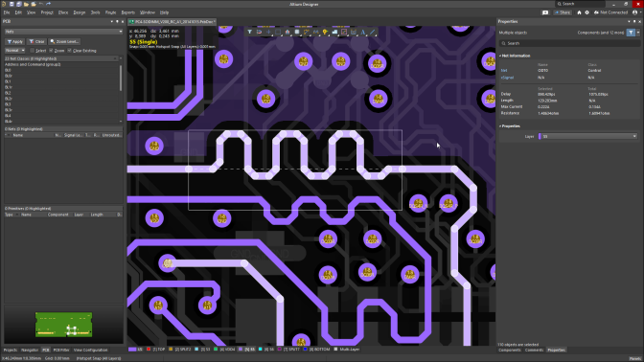Open the Nets mode dropdown in PCB panel
The height and width of the screenshot is (362, 644).
[x=63, y=32]
